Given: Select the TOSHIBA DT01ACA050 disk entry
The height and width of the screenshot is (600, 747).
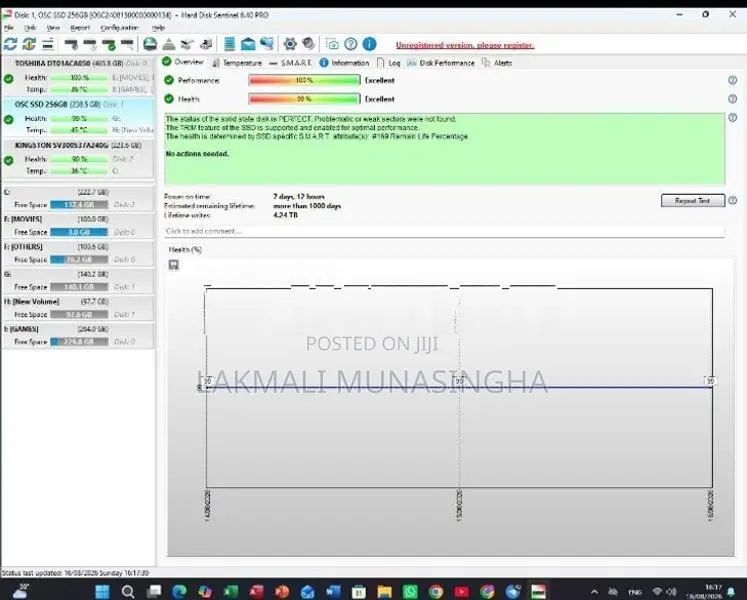Looking at the screenshot, I should 79,76.
